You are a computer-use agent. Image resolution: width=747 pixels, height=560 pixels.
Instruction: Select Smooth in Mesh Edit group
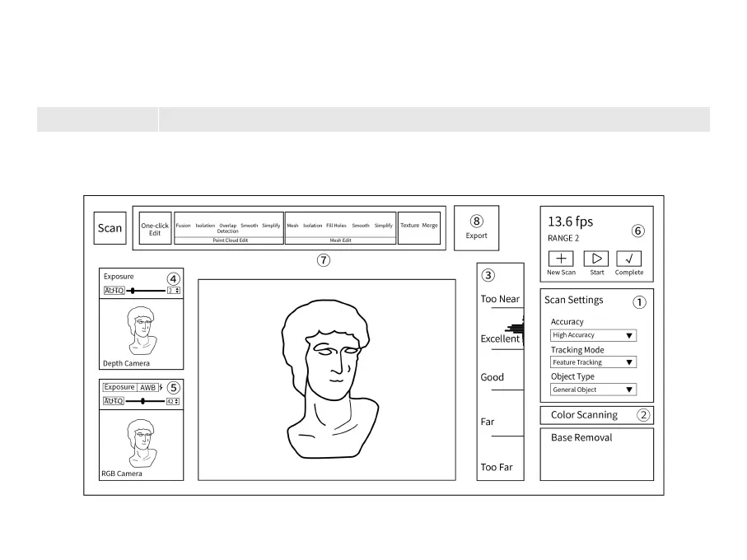coord(361,226)
